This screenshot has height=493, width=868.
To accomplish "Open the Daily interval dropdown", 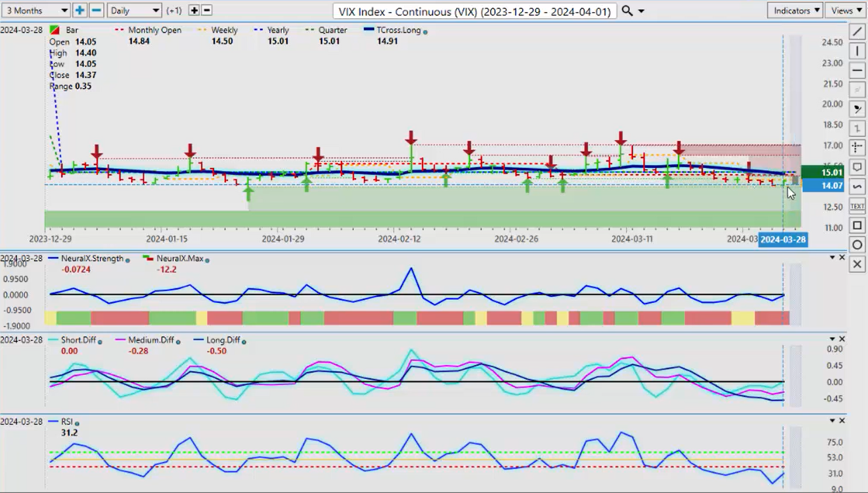I will click(x=134, y=10).
